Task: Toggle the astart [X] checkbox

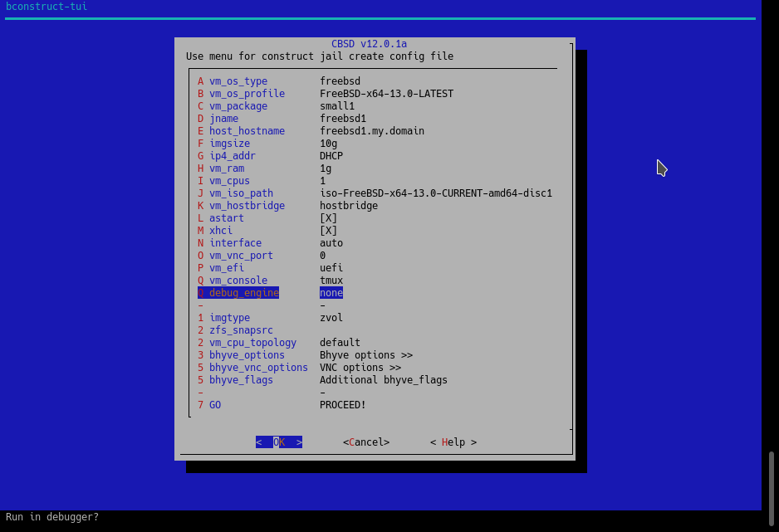Action: (x=328, y=217)
